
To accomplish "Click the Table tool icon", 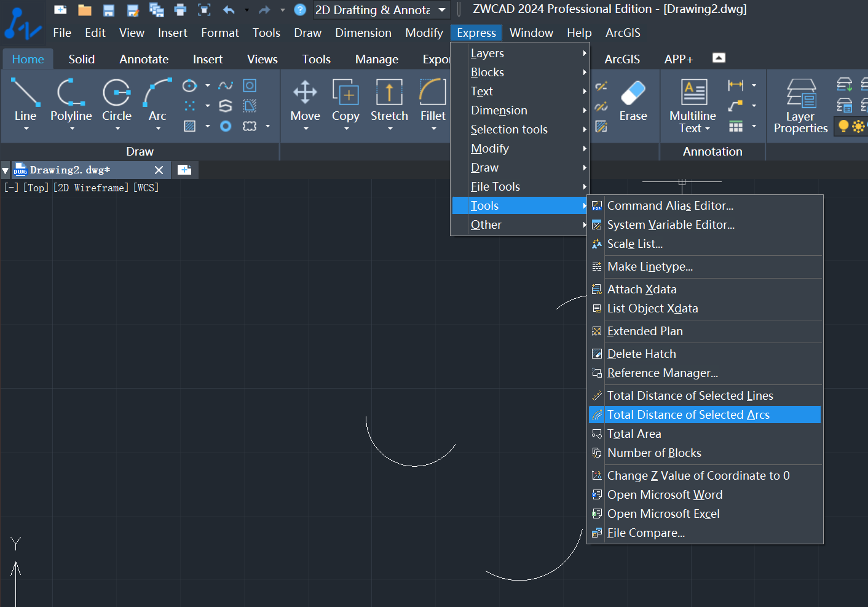I will [x=736, y=127].
